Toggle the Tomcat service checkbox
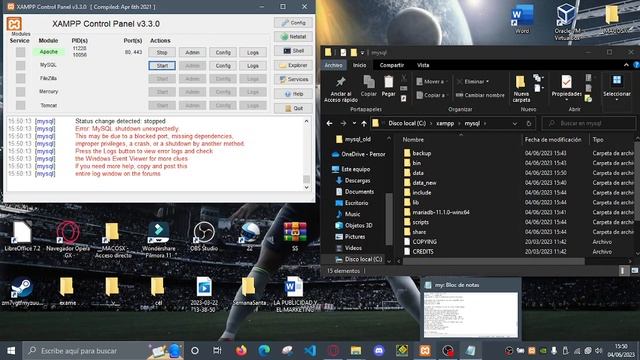This screenshot has height=360, width=640. [20, 105]
